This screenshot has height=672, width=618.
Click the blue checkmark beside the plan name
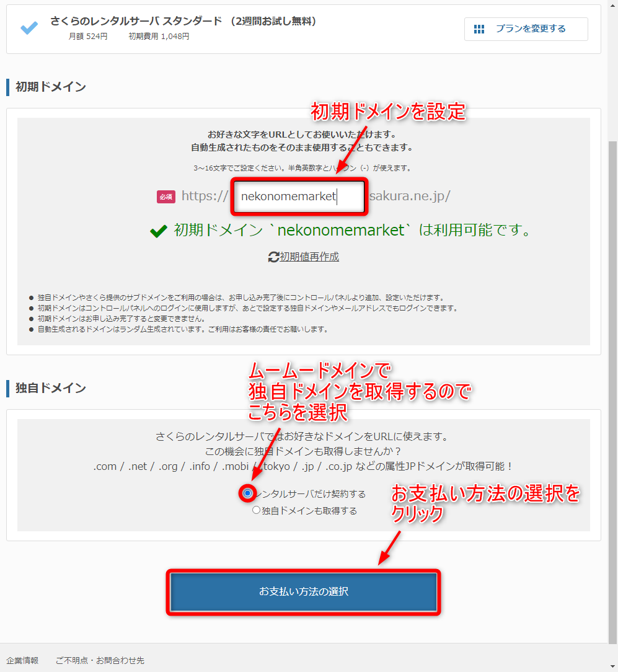(x=29, y=28)
